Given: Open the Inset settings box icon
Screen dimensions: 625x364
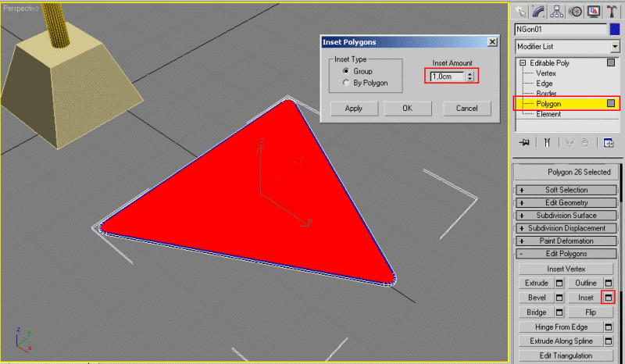Looking at the screenshot, I should pyautogui.click(x=609, y=298).
